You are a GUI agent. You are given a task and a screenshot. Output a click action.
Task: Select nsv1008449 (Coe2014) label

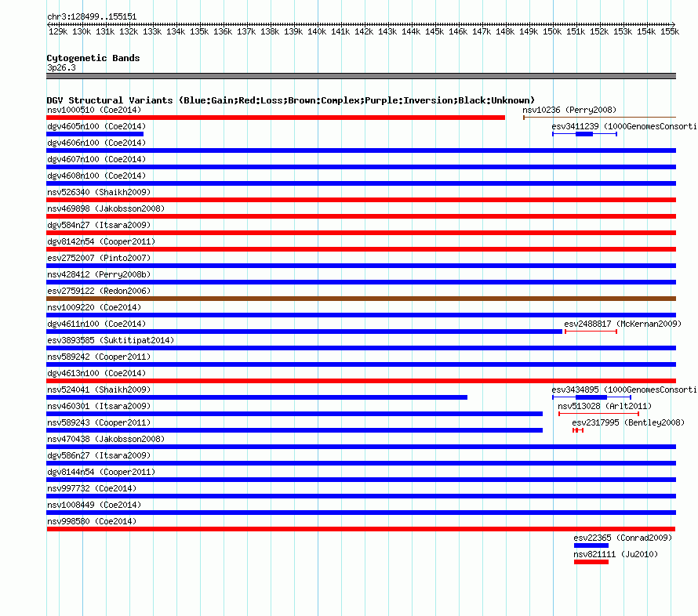tap(94, 505)
